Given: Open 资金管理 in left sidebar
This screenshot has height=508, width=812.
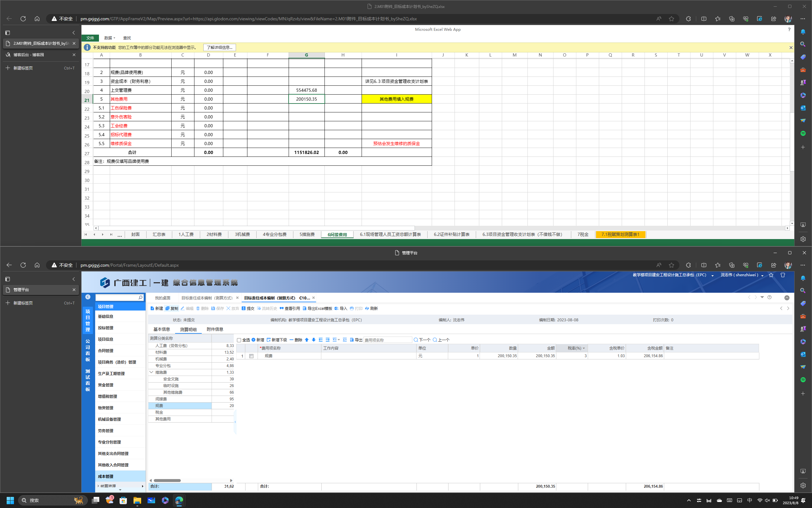Looking at the screenshot, I should [x=120, y=385].
